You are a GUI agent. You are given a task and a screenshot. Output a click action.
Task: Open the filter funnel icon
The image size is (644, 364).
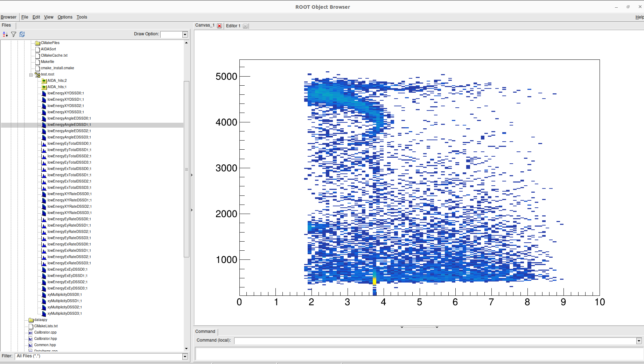pyautogui.click(x=13, y=34)
